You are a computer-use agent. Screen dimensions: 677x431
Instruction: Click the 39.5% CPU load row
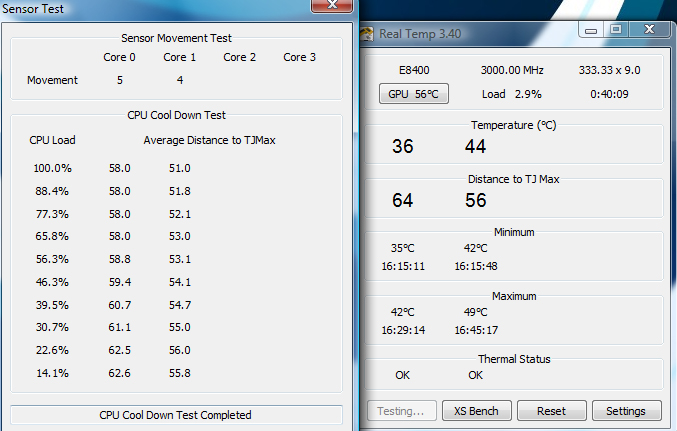click(x=52, y=305)
